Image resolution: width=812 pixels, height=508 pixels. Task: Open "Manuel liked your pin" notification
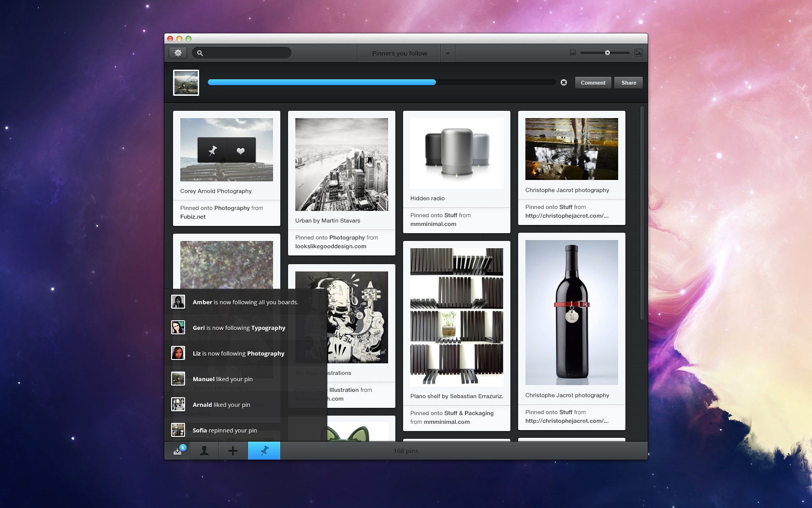pyautogui.click(x=246, y=379)
